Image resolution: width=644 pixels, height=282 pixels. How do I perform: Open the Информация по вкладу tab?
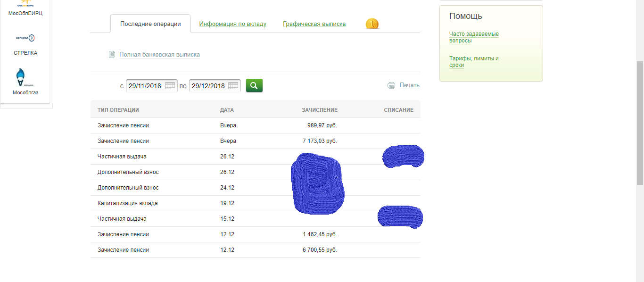(x=232, y=24)
